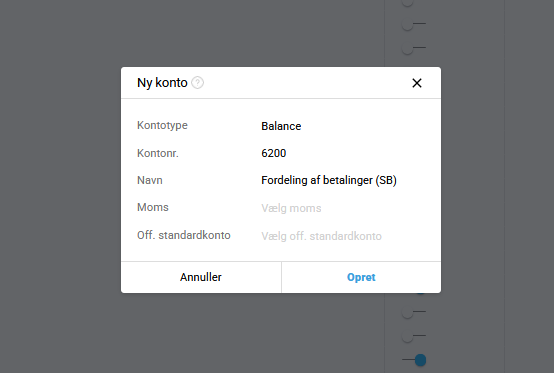Click the Off. standardkonto label

[184, 235]
